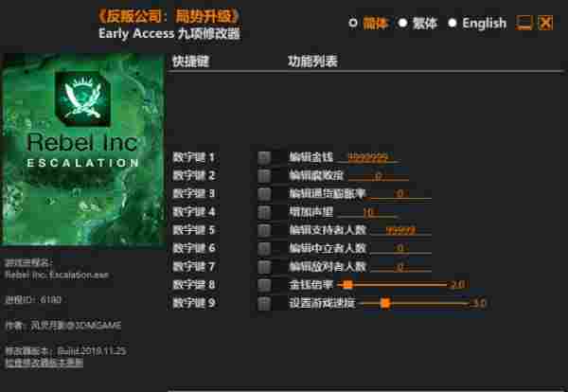The width and height of the screenshot is (568, 392).
Task: Click the 编辑金钱 function label
Action: pyautogui.click(x=311, y=157)
